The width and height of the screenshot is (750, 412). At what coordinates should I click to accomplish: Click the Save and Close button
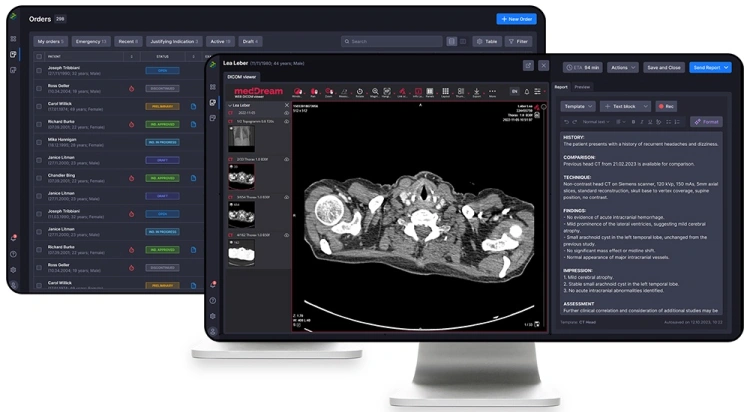pyautogui.click(x=663, y=67)
